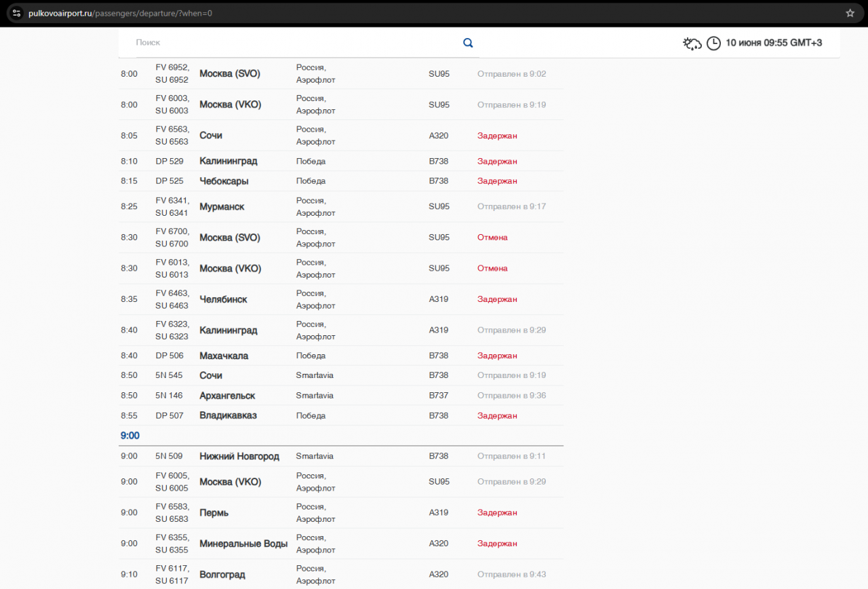Open the Пермь flight details
The width and height of the screenshot is (868, 589).
[x=214, y=513]
